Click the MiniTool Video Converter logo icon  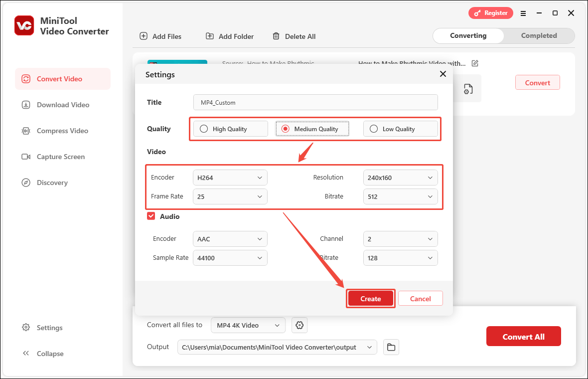point(24,25)
